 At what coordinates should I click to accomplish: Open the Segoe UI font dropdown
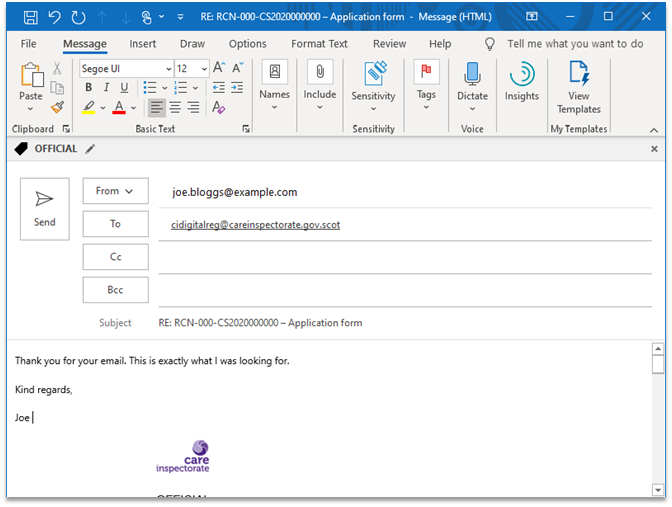pos(169,69)
